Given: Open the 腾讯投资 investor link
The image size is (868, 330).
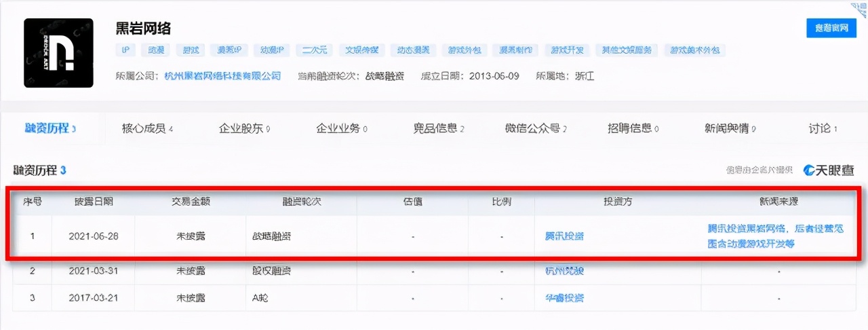Looking at the screenshot, I should tap(564, 236).
